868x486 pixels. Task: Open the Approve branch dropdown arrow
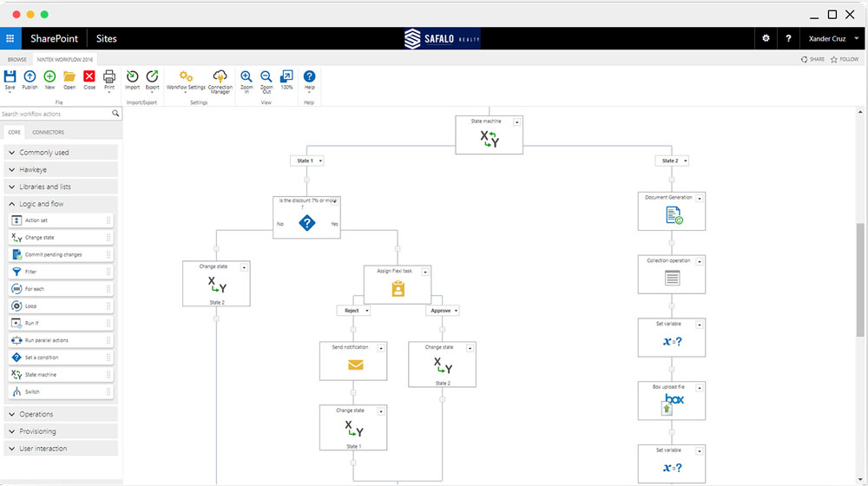(457, 311)
